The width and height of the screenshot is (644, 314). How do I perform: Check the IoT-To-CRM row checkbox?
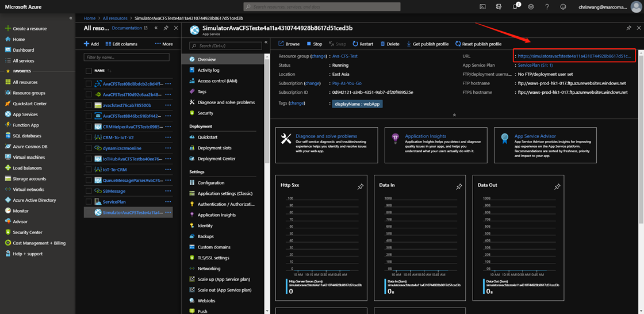[89, 169]
